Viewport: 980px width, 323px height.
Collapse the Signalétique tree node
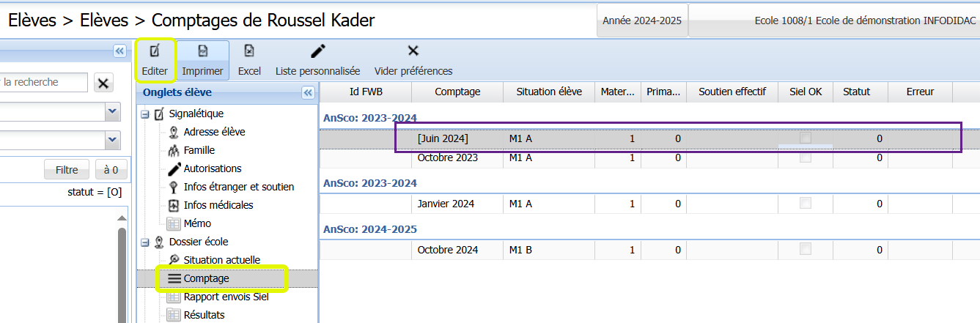point(145,114)
